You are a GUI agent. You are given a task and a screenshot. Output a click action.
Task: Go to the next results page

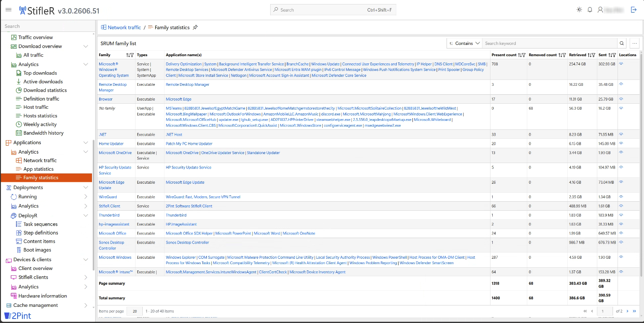click(627, 311)
